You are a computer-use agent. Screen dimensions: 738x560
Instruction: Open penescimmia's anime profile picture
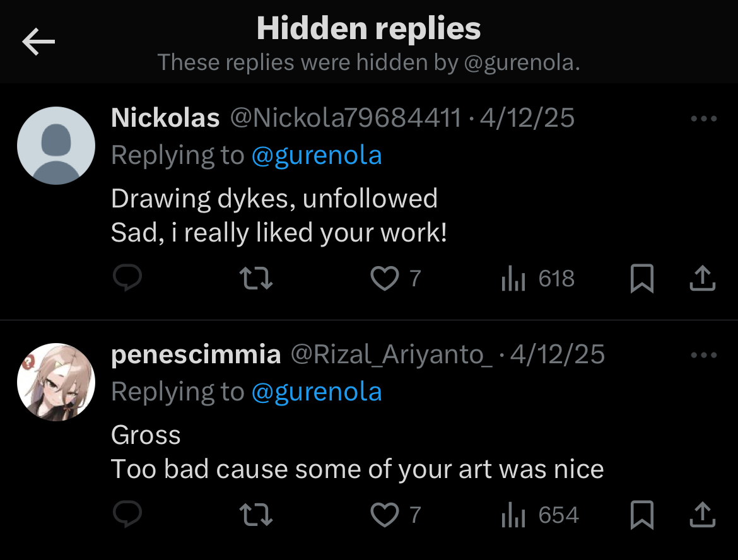pyautogui.click(x=56, y=382)
